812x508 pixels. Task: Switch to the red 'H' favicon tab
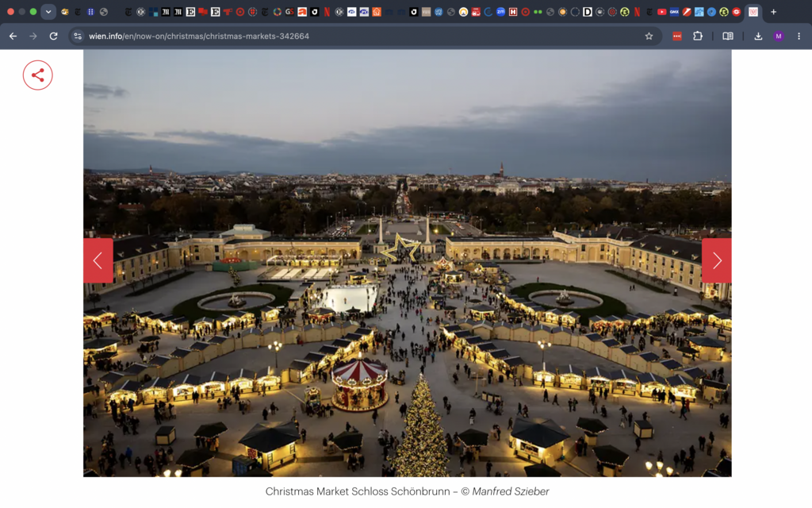[513, 11]
